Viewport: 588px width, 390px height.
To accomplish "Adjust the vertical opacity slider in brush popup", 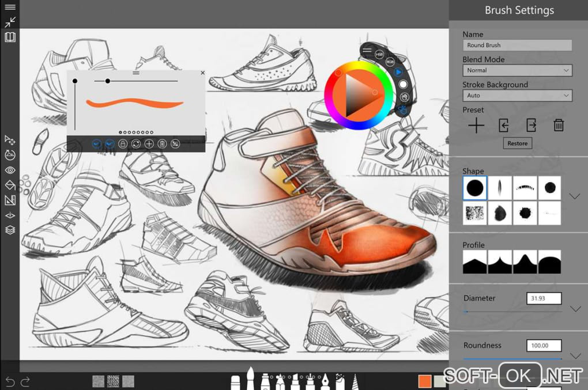I will [x=75, y=105].
